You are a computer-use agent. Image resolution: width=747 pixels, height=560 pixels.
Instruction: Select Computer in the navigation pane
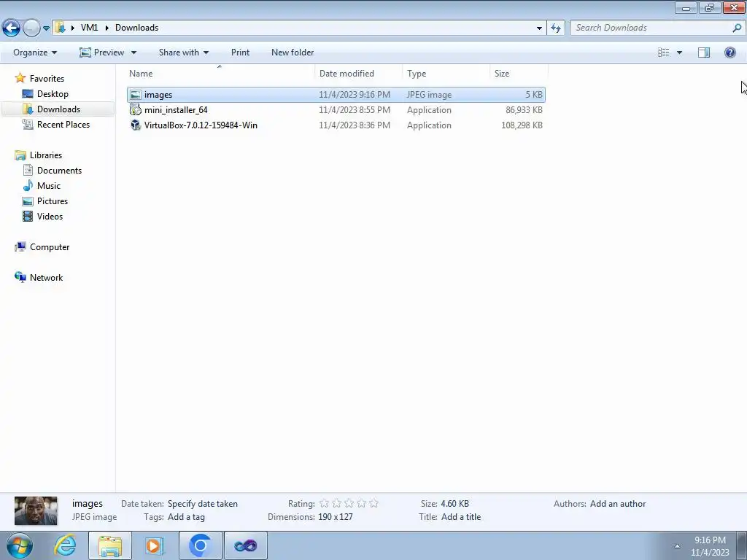click(x=50, y=247)
